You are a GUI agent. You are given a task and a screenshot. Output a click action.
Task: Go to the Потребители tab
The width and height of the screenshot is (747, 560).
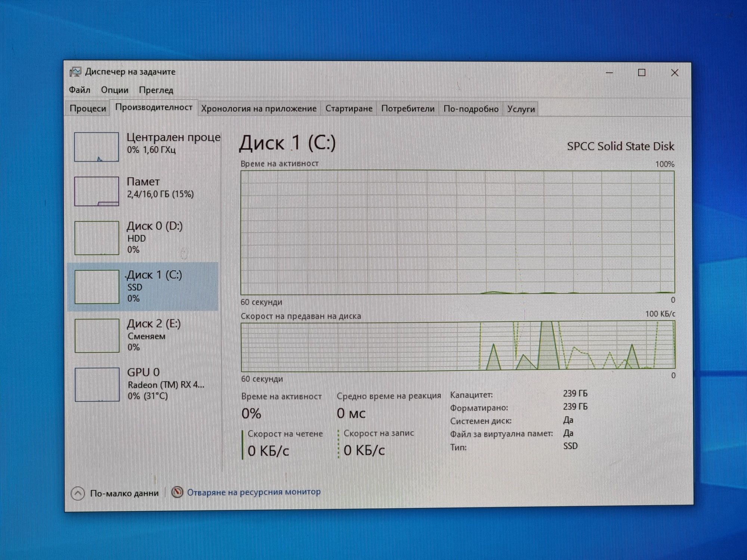[408, 109]
